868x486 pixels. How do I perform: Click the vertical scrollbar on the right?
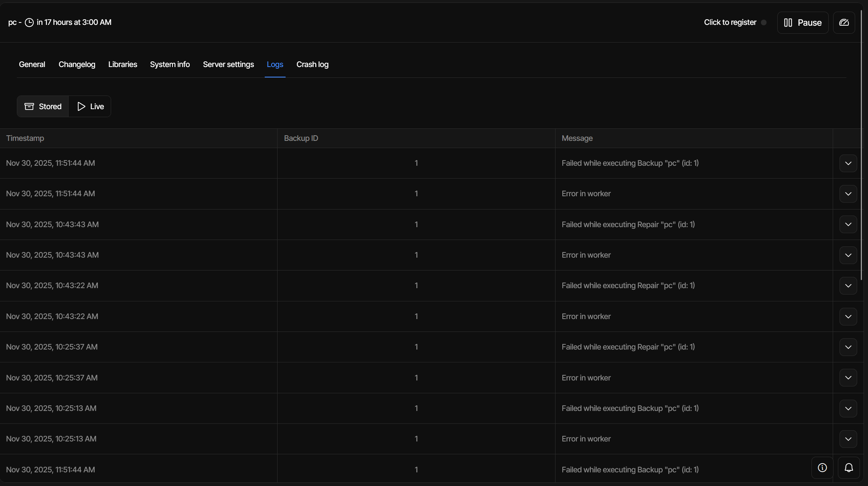(861, 144)
